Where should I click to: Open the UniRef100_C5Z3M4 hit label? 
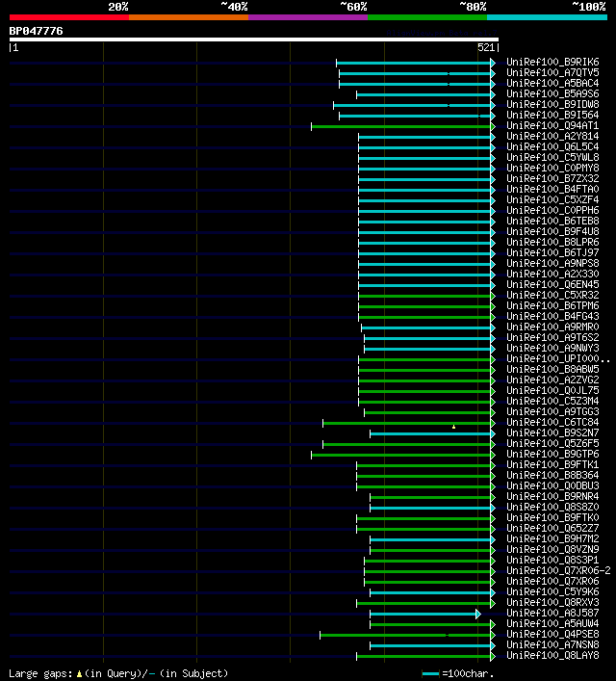coord(552,401)
